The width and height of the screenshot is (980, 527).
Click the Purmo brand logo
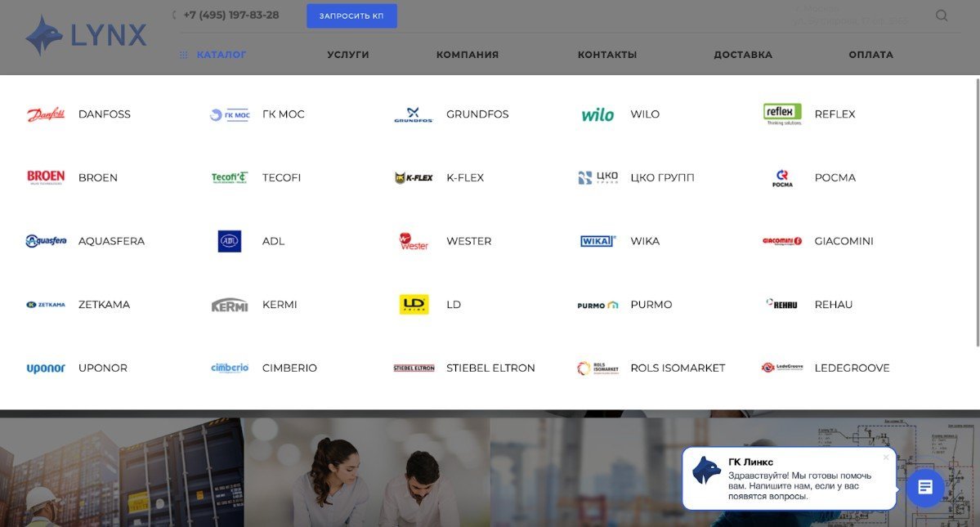click(597, 306)
